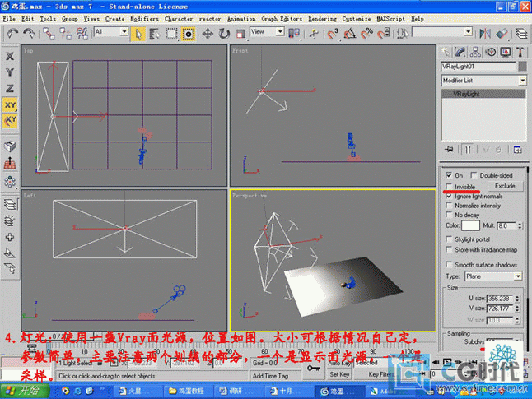Toggle the light On checkbox
Screen dimensions: 532x399
coord(449,175)
